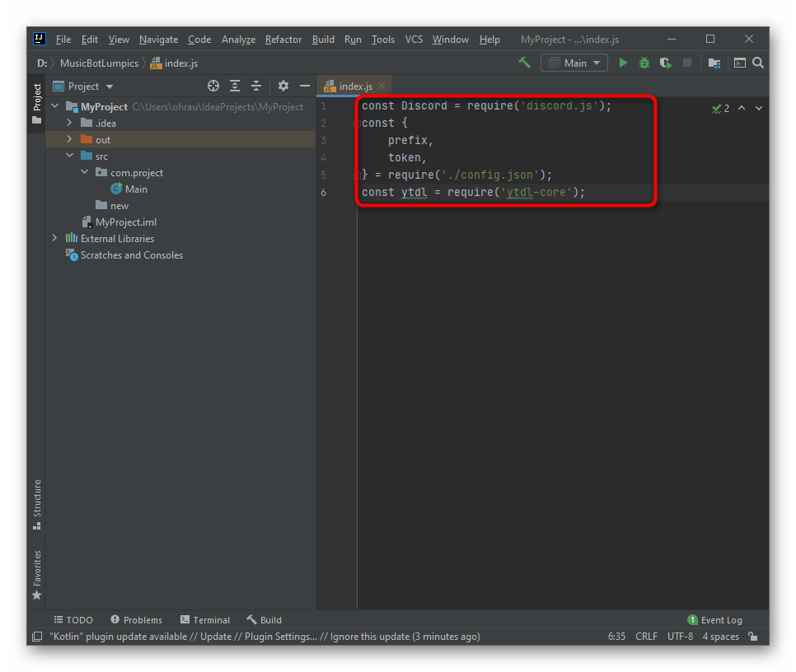This screenshot has height=672, width=796.
Task: Open Project panel gear settings
Action: [x=283, y=86]
